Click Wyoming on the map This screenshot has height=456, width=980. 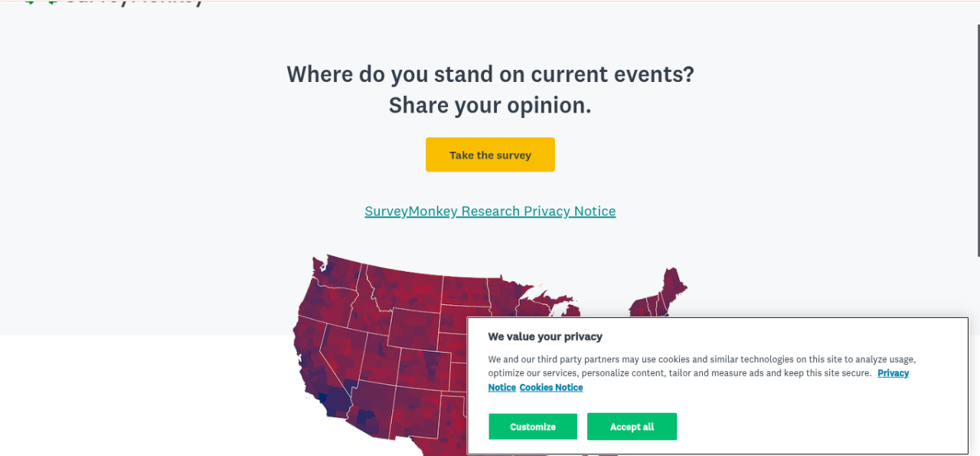coord(414,330)
